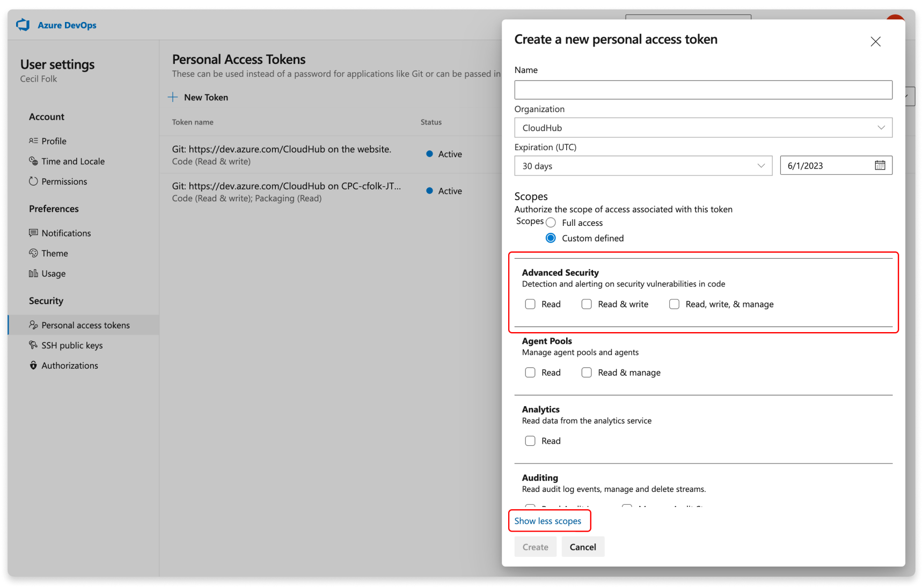Open Profile in Account settings
The image size is (923, 588).
pos(54,141)
